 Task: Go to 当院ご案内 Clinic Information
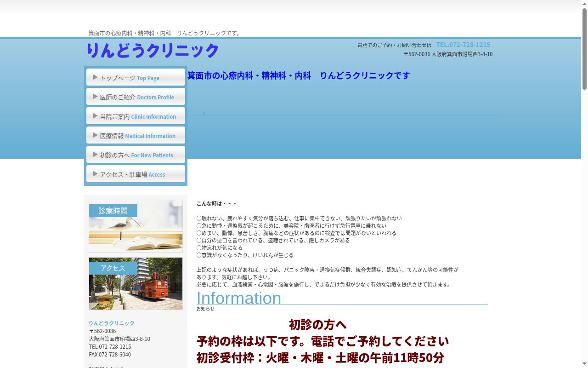tap(136, 116)
